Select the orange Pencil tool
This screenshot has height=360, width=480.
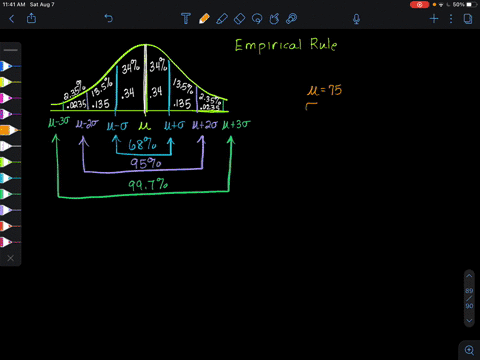[x=204, y=18]
